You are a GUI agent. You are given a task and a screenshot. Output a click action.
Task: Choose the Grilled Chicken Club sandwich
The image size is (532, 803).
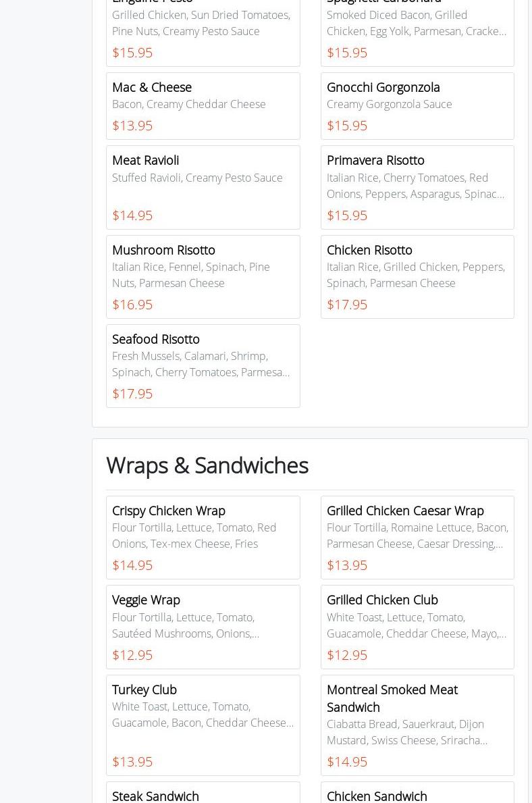[417, 627]
